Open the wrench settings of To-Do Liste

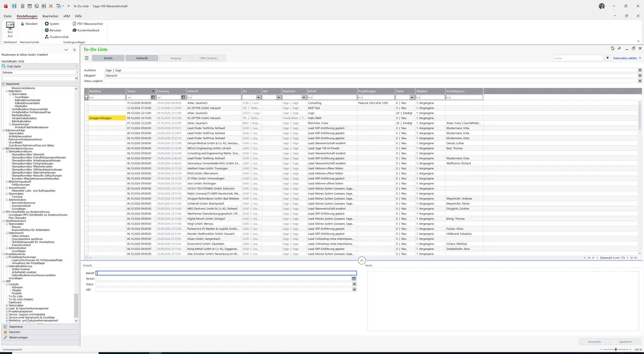pyautogui.click(x=619, y=48)
